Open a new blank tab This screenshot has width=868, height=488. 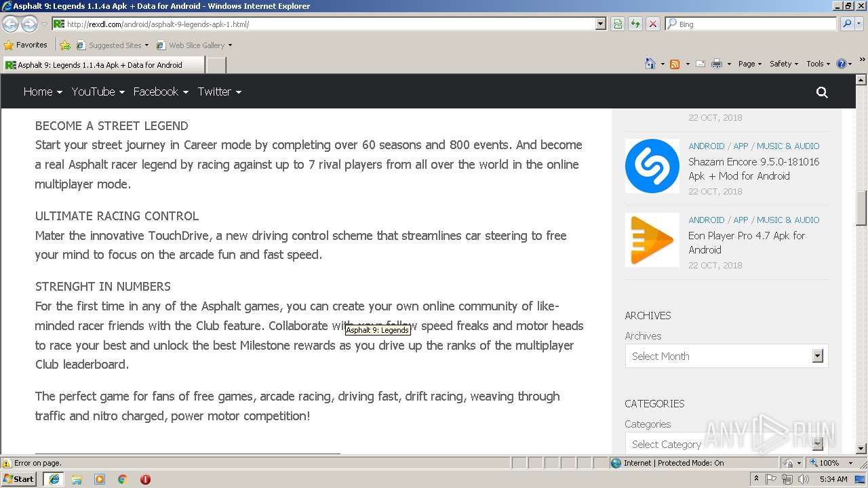tap(216, 65)
